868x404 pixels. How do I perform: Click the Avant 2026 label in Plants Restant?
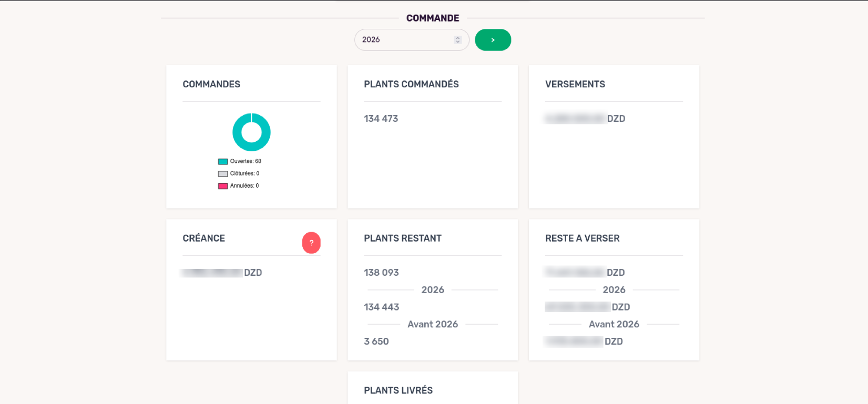point(432,324)
